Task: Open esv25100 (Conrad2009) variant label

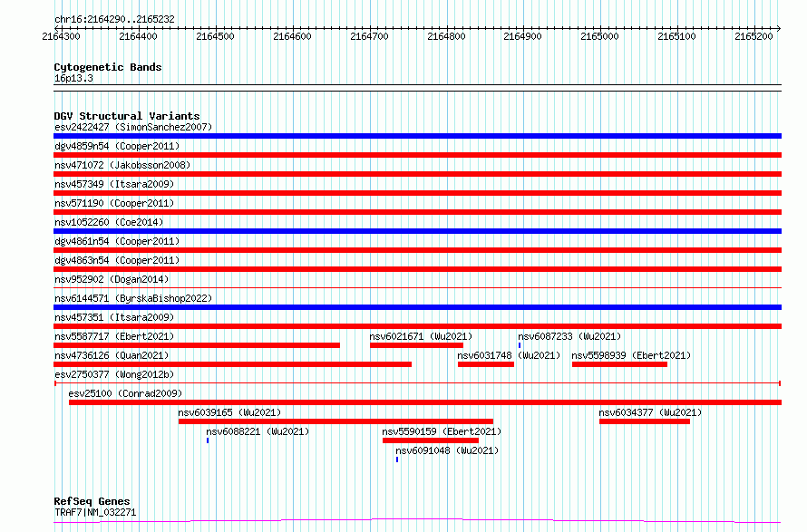Action: click(x=125, y=393)
